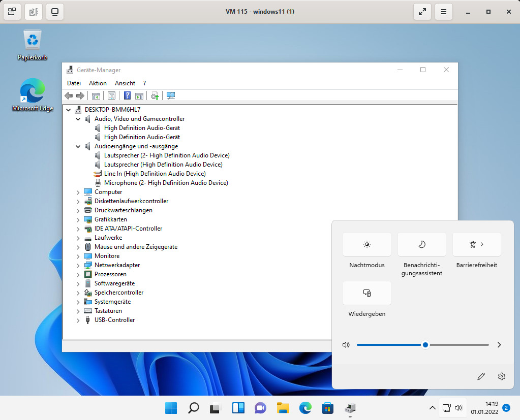Expand the Prozessoren category
This screenshot has width=520, height=420.
coord(78,275)
